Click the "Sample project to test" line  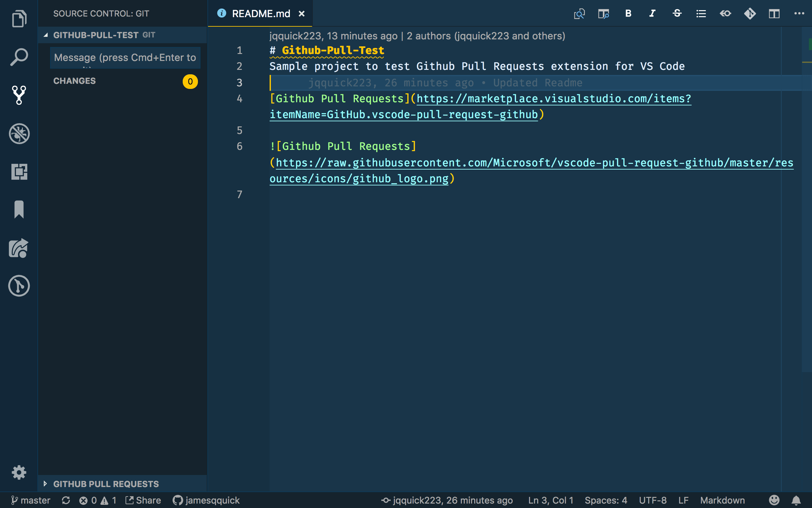click(477, 66)
